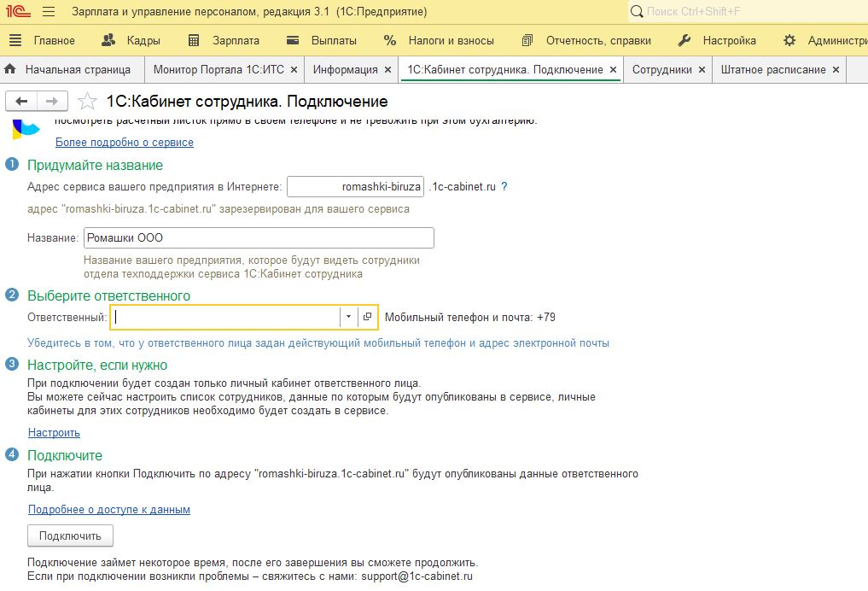Screen dimensions: 868x591
Task: Open the hamburger main menu icon
Action: pyautogui.click(x=49, y=12)
